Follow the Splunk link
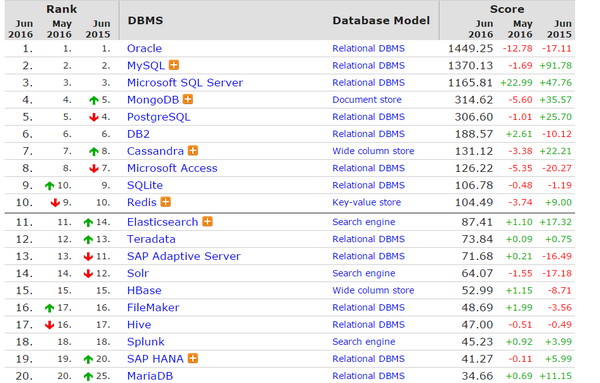Viewport: 600px width, 383px height. point(146,342)
